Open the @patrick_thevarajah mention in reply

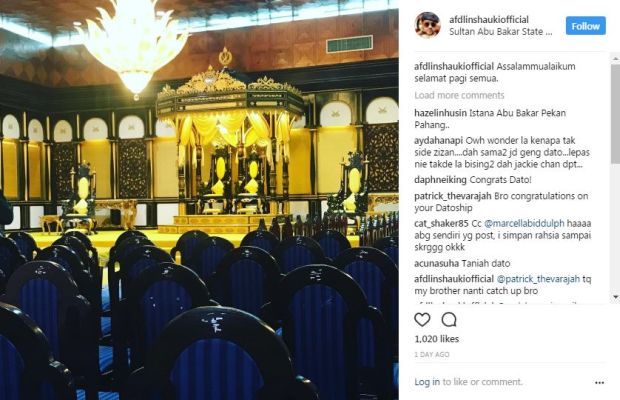click(538, 279)
